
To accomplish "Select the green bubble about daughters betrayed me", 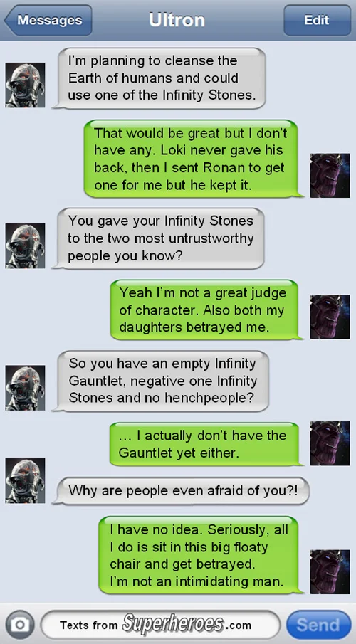I will pos(206,310).
